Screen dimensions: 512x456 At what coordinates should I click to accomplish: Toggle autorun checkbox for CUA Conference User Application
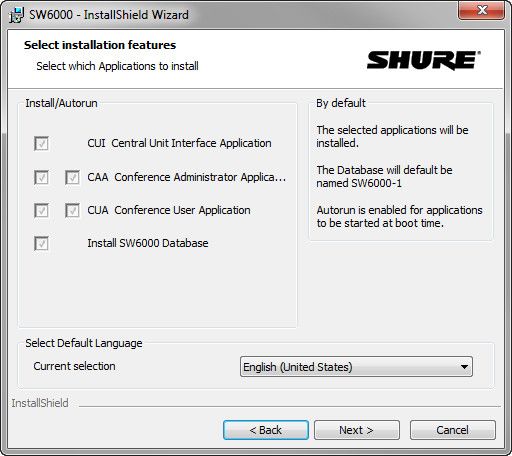[72, 211]
